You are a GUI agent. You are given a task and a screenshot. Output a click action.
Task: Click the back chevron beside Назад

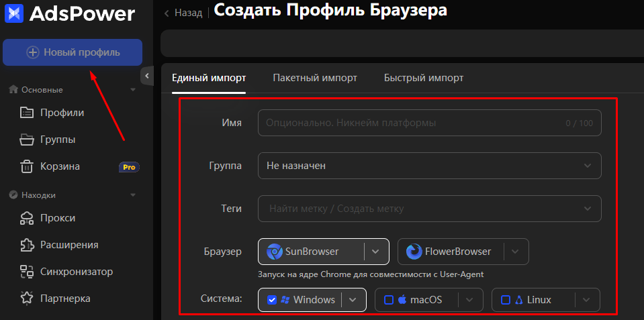coord(167,13)
